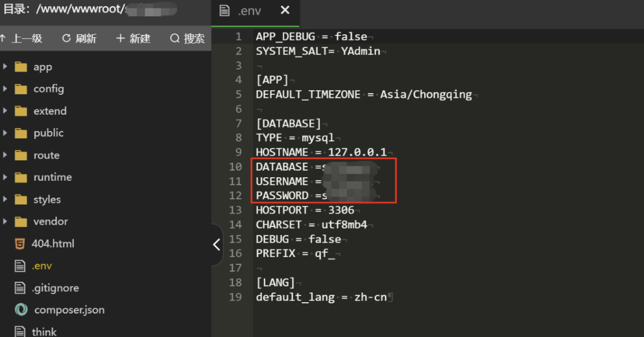Collapse the sidebar with the left chevron

pyautogui.click(x=217, y=244)
